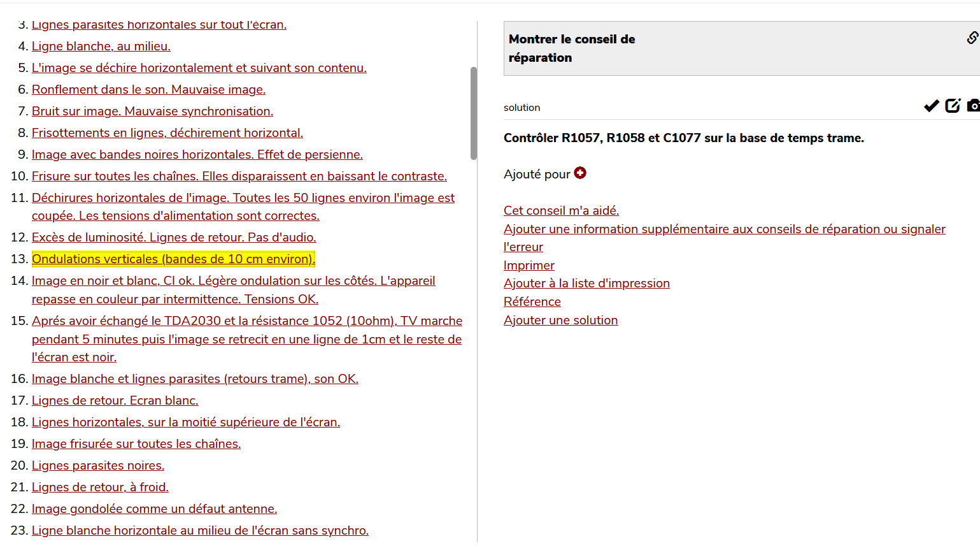Click the 'Référence' link
The height and width of the screenshot is (548, 980).
click(532, 301)
